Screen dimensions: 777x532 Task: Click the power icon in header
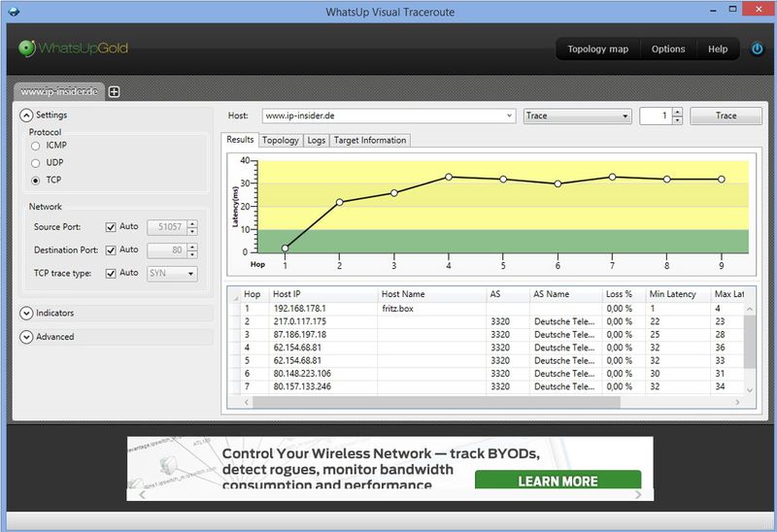pyautogui.click(x=757, y=50)
